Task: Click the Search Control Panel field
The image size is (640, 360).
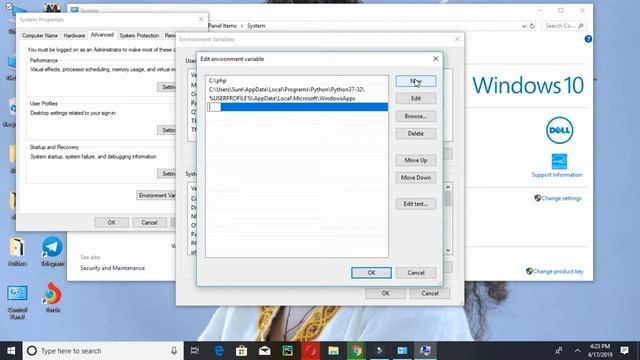Action: point(564,26)
